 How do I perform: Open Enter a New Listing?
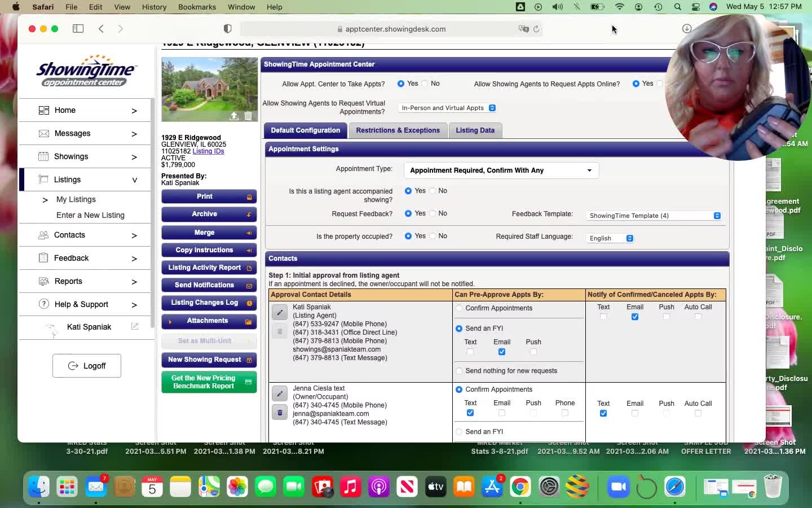point(90,215)
